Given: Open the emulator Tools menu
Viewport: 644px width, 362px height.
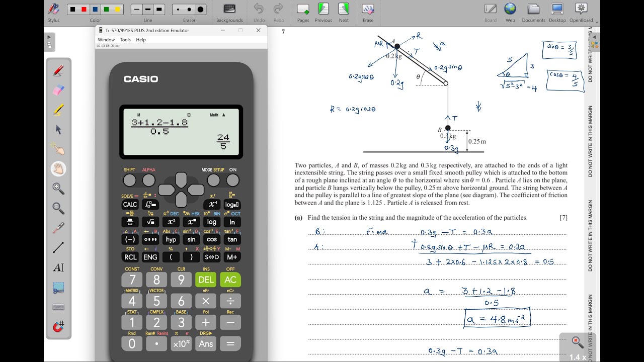Looking at the screenshot, I should tap(125, 40).
